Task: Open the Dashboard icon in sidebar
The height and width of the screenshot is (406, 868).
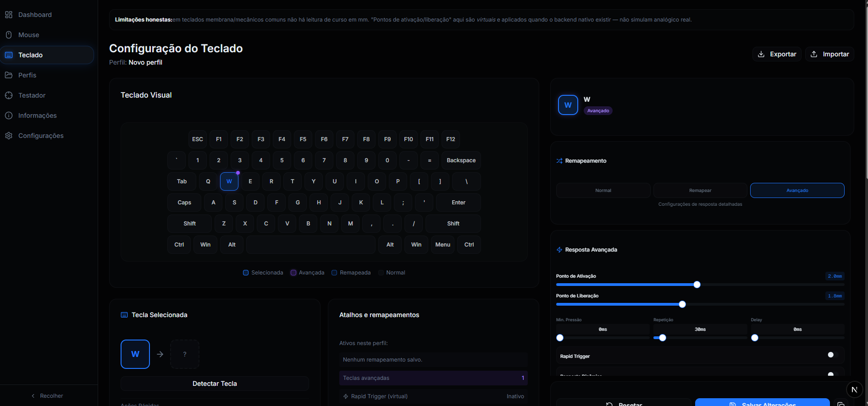Action: point(9,15)
